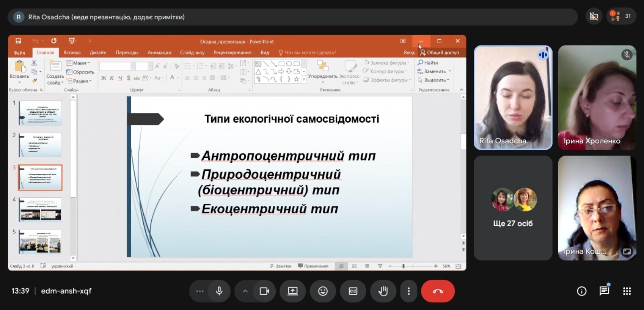Open the meeting details info icon
This screenshot has height=310, width=644.
pyautogui.click(x=582, y=291)
